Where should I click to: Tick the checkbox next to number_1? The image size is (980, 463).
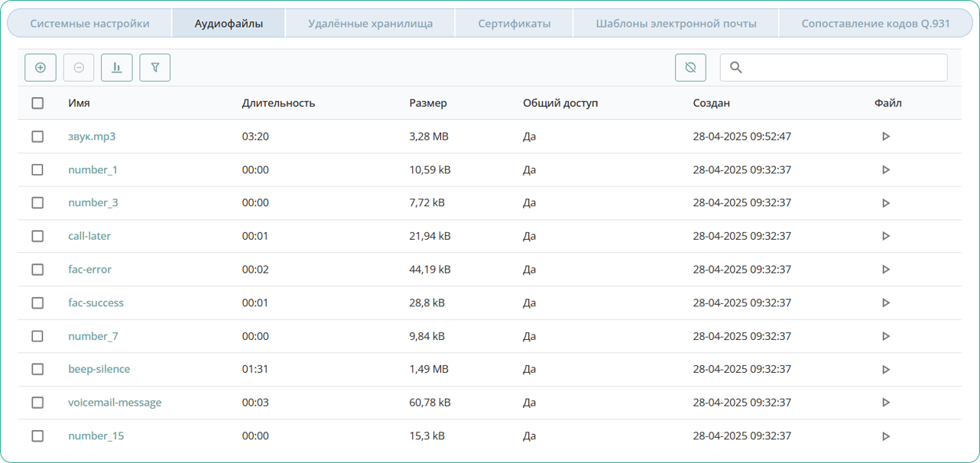coord(37,170)
